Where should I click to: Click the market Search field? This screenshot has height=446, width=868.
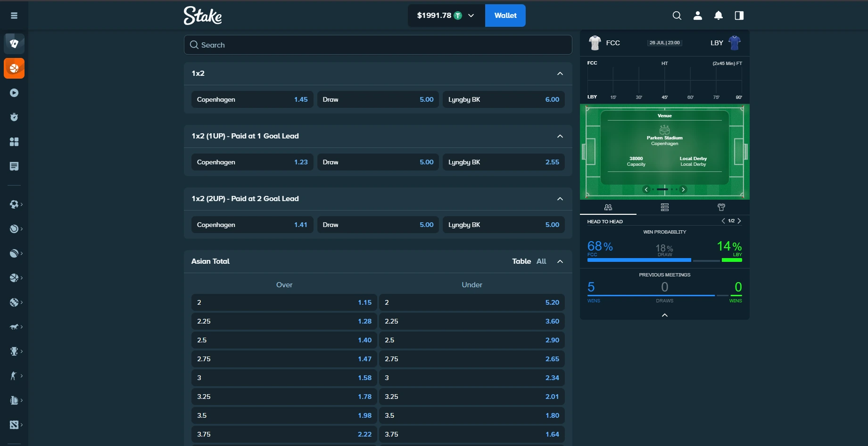coord(378,45)
